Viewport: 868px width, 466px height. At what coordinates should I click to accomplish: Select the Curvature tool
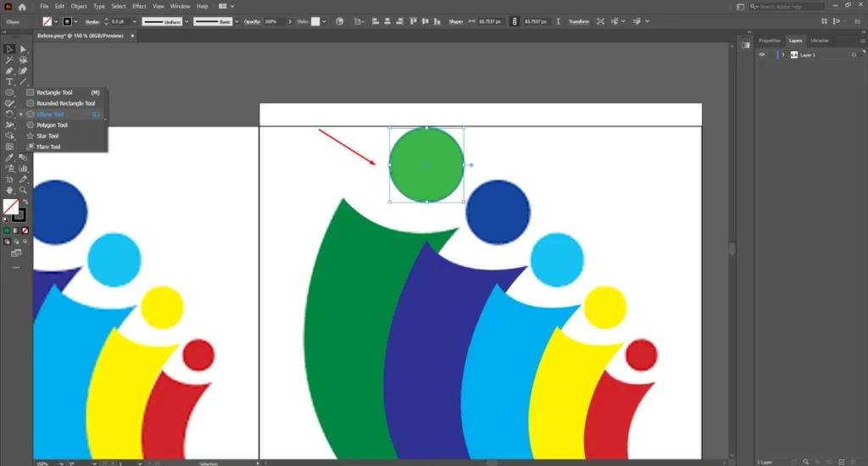tap(23, 71)
